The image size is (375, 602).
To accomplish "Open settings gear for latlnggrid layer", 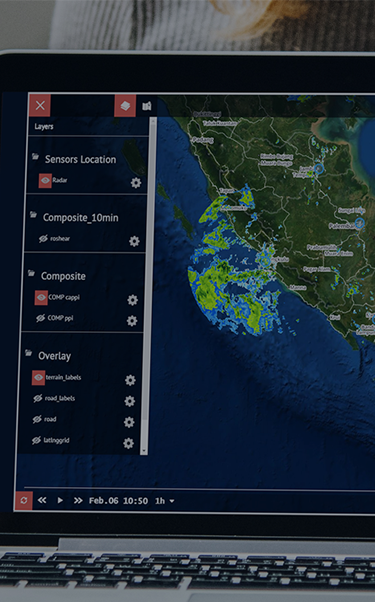I will coord(128,443).
